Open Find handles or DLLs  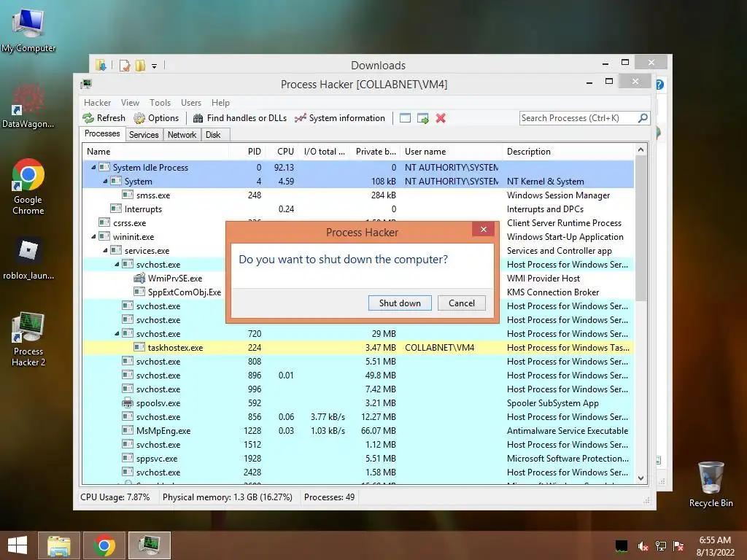pyautogui.click(x=239, y=118)
